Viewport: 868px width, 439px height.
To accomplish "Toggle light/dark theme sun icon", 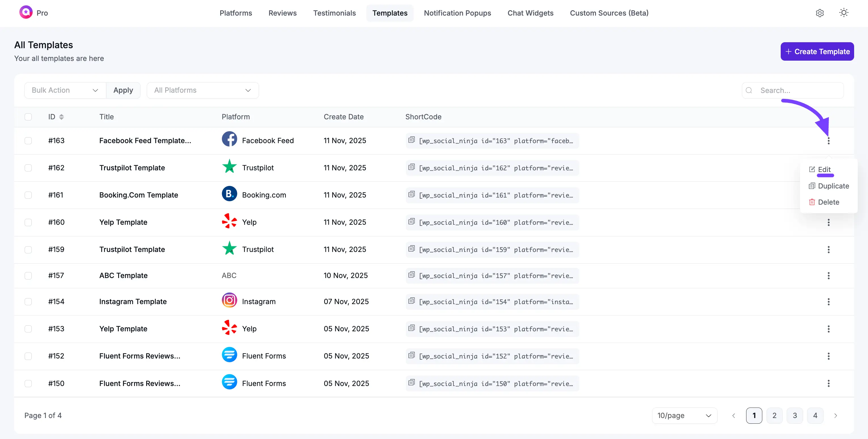I will coord(843,13).
